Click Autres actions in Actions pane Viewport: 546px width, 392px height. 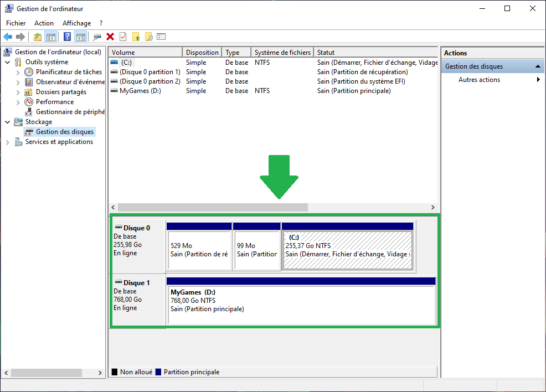(479, 80)
